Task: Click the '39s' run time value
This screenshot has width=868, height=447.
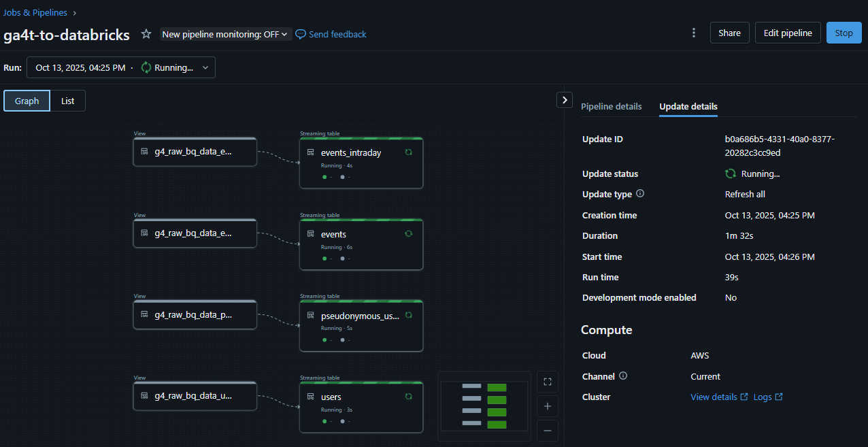Action: [732, 277]
